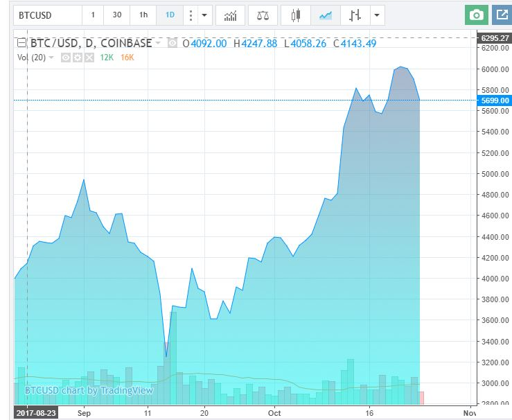Select the area chart style
The height and width of the screenshot is (420, 512).
[x=325, y=15]
